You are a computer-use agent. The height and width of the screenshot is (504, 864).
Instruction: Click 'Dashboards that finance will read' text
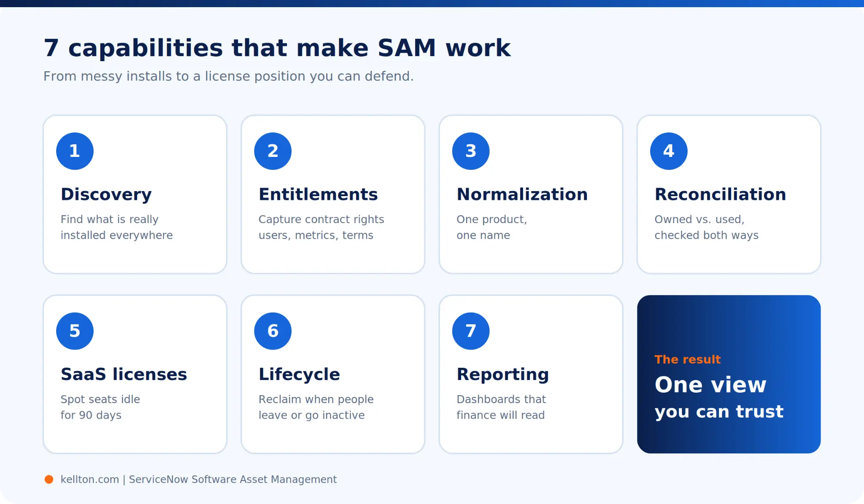pyautogui.click(x=501, y=407)
